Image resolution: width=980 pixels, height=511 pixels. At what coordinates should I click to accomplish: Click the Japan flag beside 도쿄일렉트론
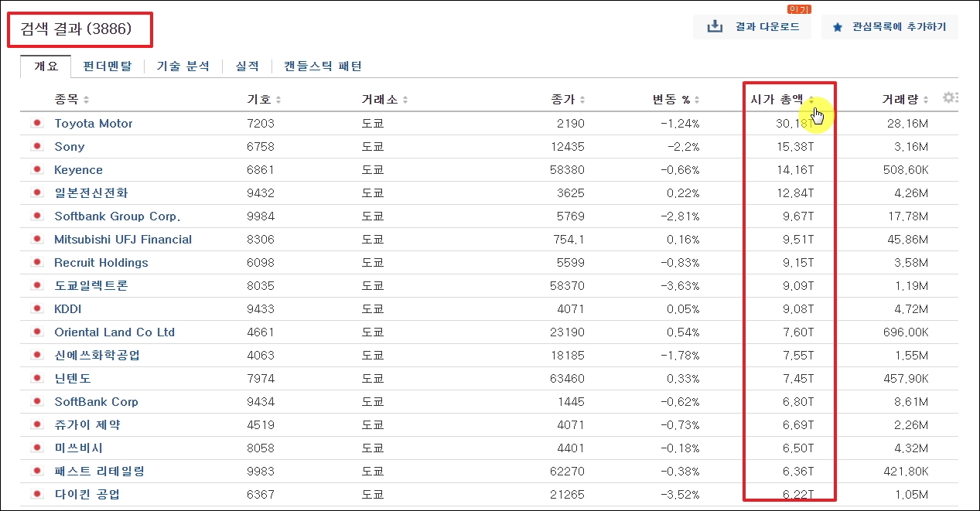tap(36, 286)
